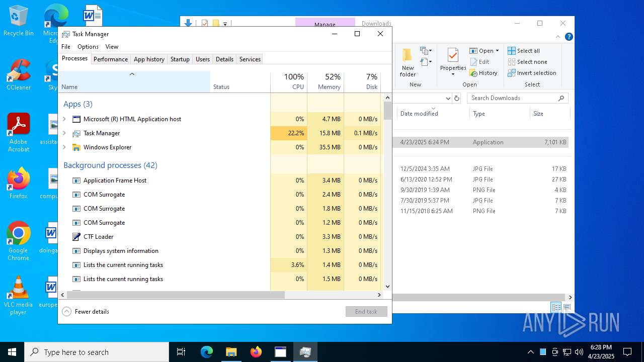Click the Task Manager process icon
Image resolution: width=644 pixels, height=362 pixels.
76,133
